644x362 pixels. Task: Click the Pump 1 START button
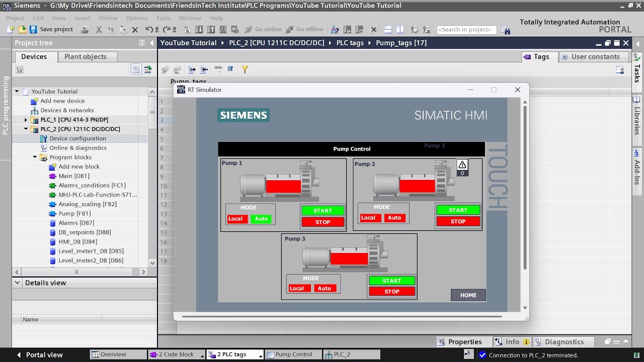[x=323, y=211]
